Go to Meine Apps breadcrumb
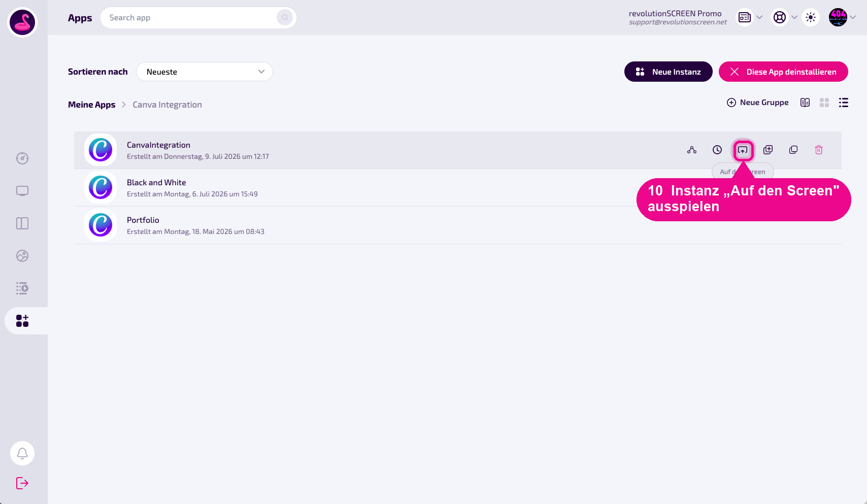Viewport: 867px width, 504px height. (92, 105)
